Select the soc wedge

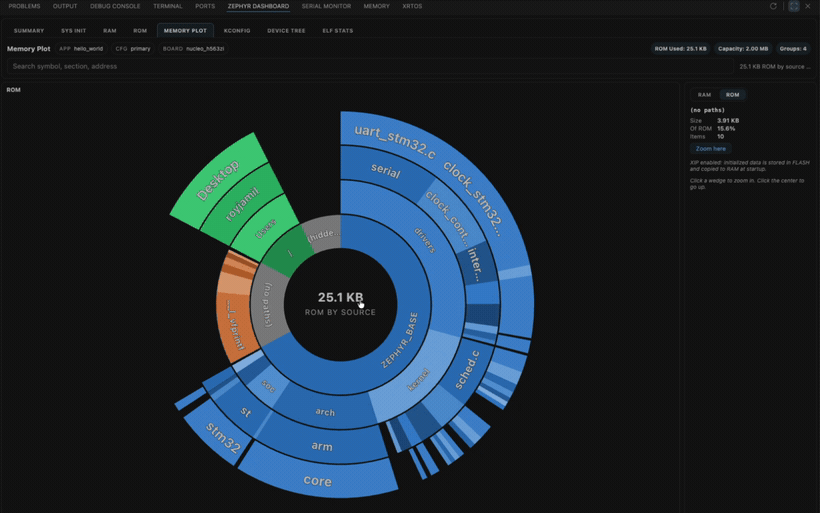coord(268,386)
